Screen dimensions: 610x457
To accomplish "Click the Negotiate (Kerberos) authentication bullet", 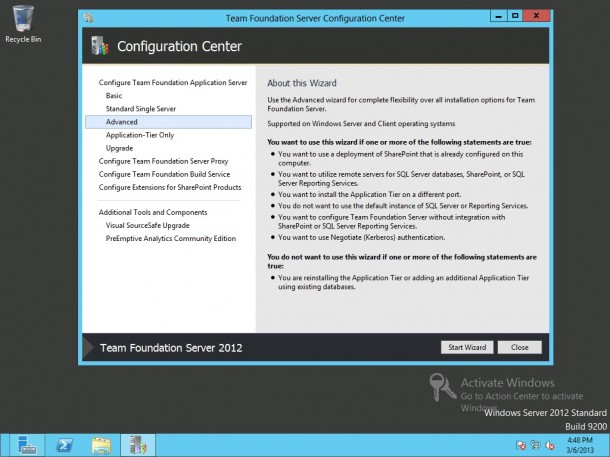I will click(x=361, y=237).
